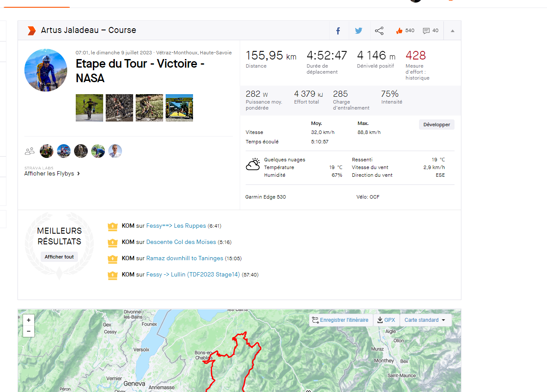Open the Carte standard map dropdown
This screenshot has width=547, height=392.
click(425, 320)
